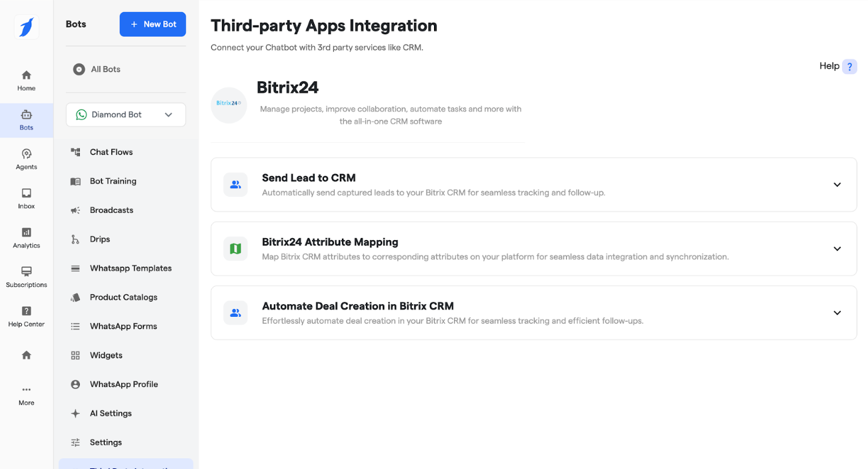The height and width of the screenshot is (469, 868).
Task: Expand the Bitrix24 Attribute Mapping chevron
Action: (837, 249)
